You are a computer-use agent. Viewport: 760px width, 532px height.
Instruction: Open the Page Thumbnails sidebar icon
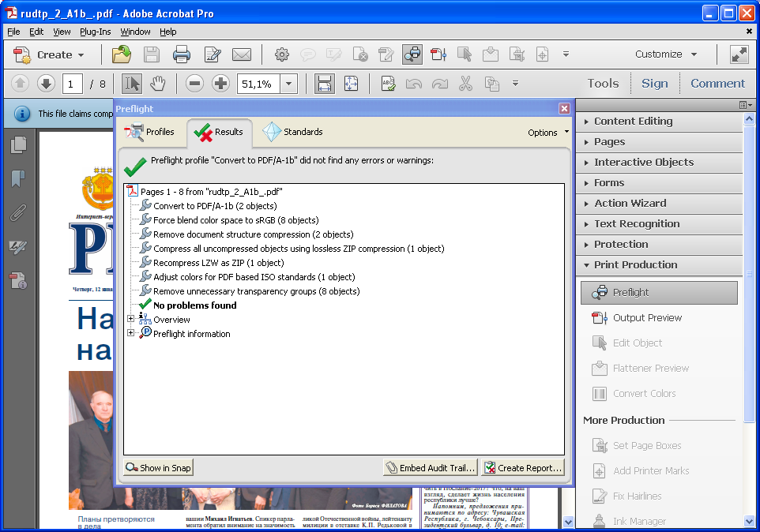(18, 144)
